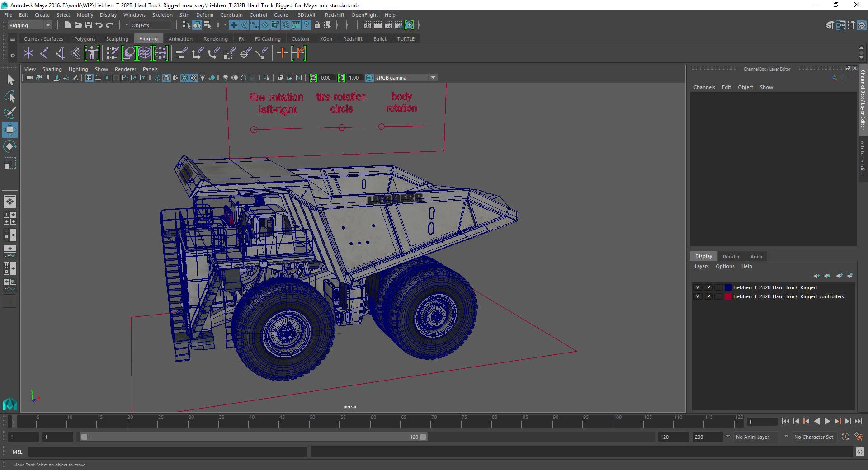Click the red color swatch of controllers layer

[728, 296]
